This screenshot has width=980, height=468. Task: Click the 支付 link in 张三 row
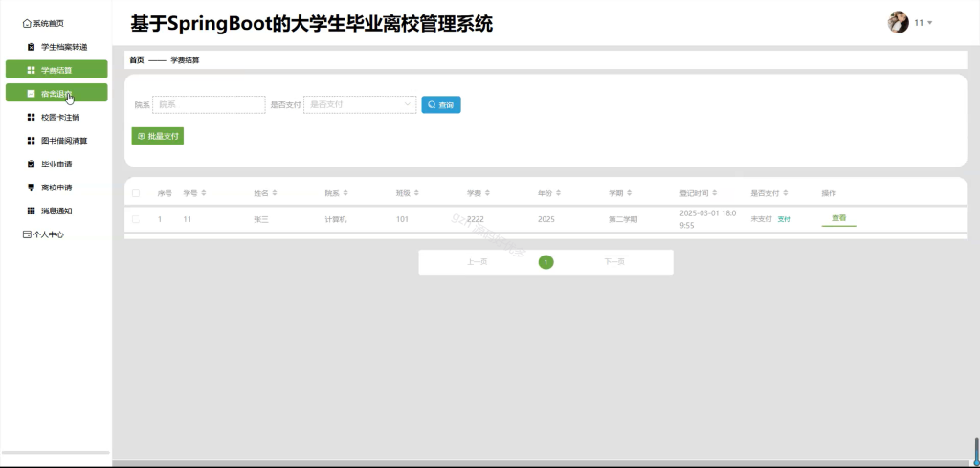coord(784,219)
